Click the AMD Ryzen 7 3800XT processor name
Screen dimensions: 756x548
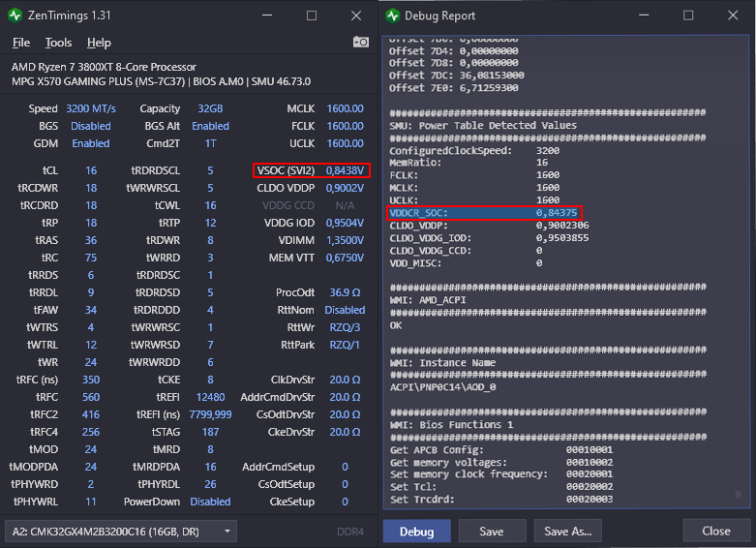point(104,67)
